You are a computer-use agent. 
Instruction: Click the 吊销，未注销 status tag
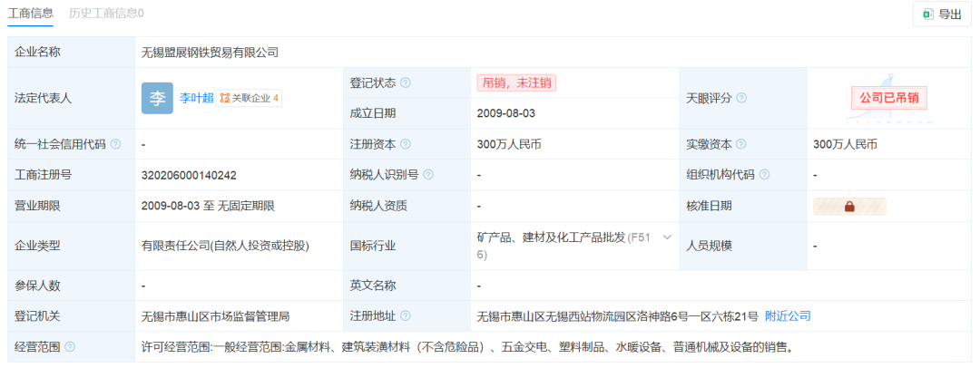click(516, 83)
